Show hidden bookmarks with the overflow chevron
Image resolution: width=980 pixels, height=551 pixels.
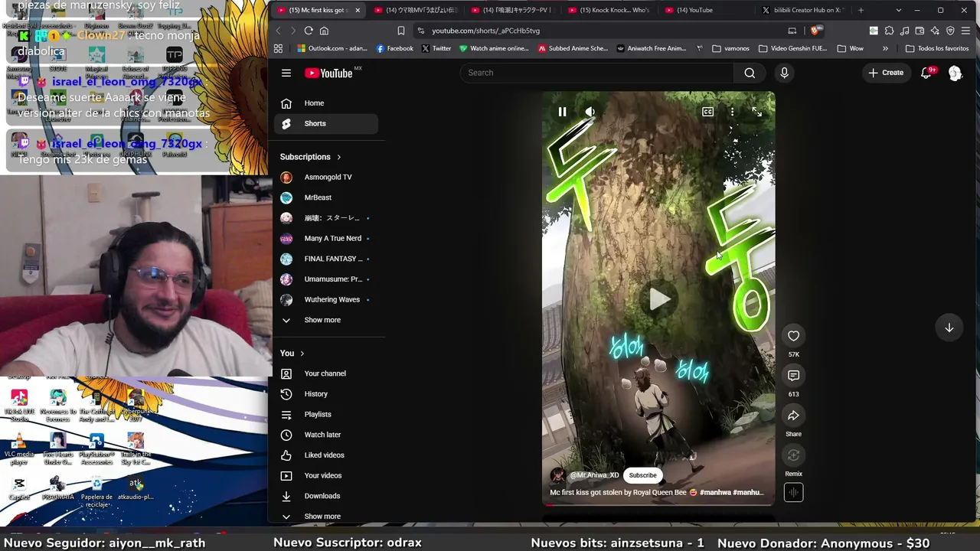(x=885, y=48)
